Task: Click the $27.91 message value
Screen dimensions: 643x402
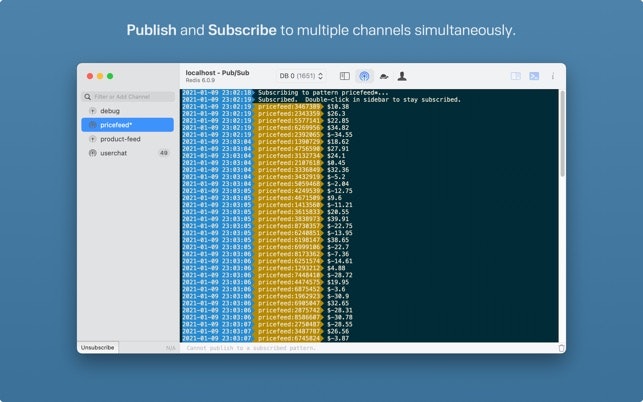Action: [338, 148]
